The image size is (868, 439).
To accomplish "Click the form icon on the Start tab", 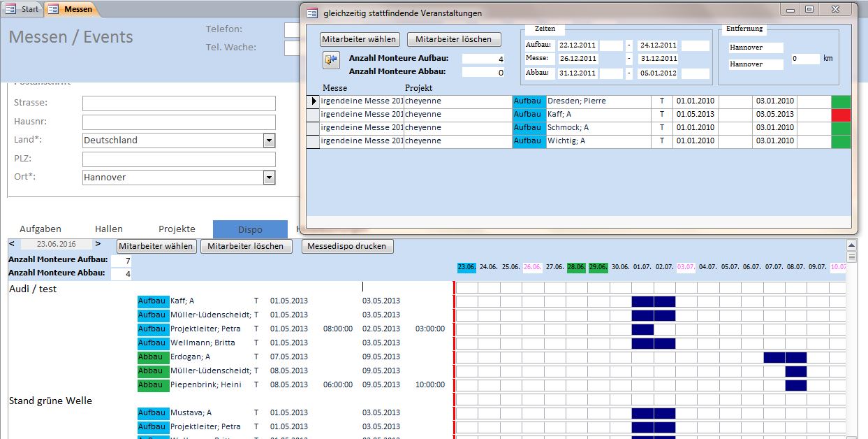I will tap(10, 9).
